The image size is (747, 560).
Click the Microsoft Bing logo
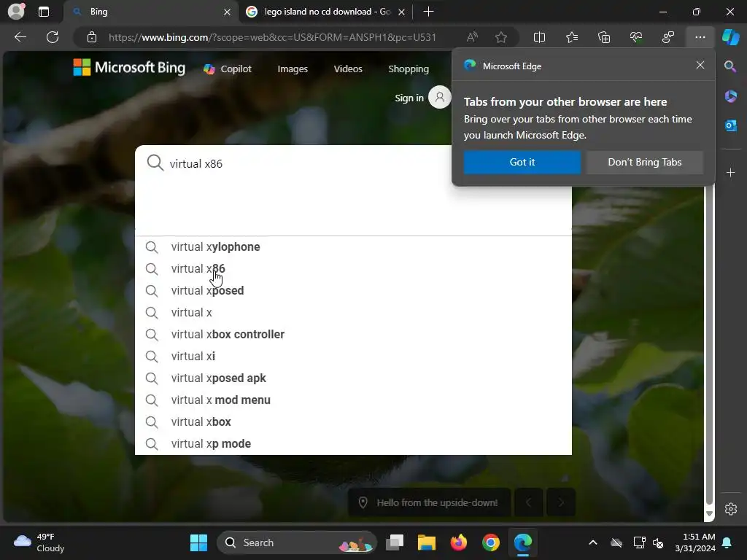[129, 68]
